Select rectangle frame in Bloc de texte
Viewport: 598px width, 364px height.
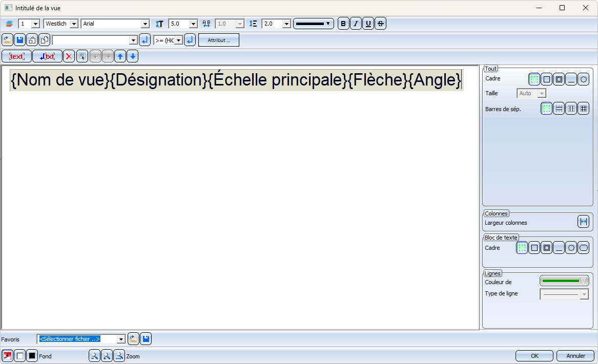[x=534, y=248]
